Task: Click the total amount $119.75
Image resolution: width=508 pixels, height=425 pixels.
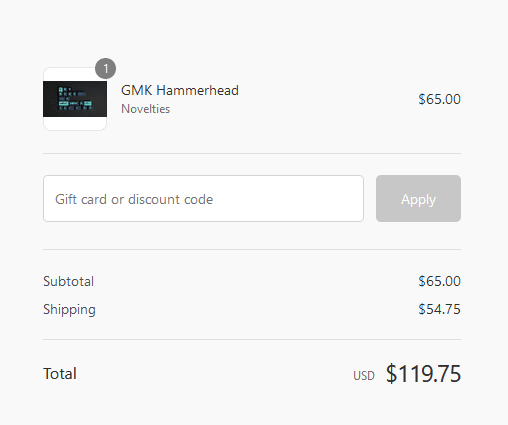Action: 423,374
